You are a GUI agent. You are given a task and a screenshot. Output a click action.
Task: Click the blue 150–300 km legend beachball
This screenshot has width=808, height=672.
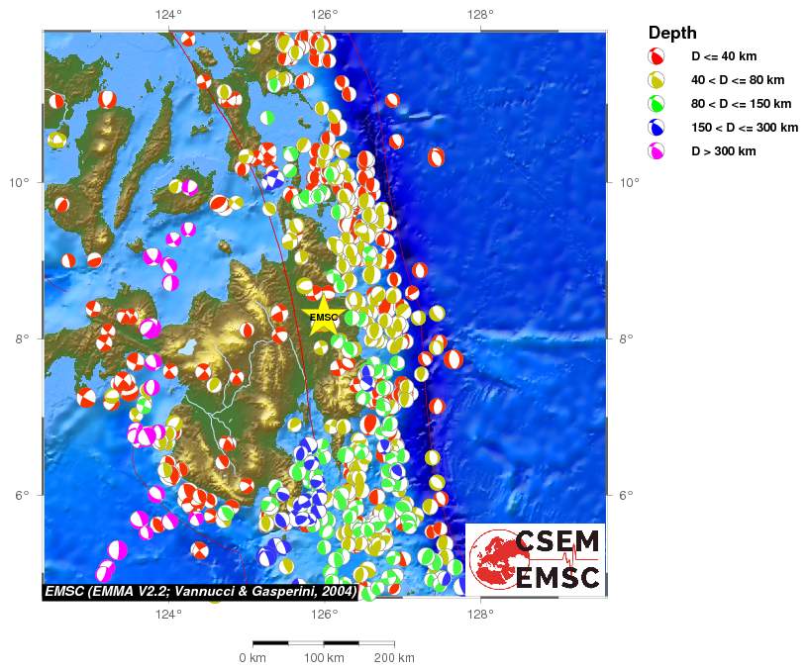(x=656, y=128)
